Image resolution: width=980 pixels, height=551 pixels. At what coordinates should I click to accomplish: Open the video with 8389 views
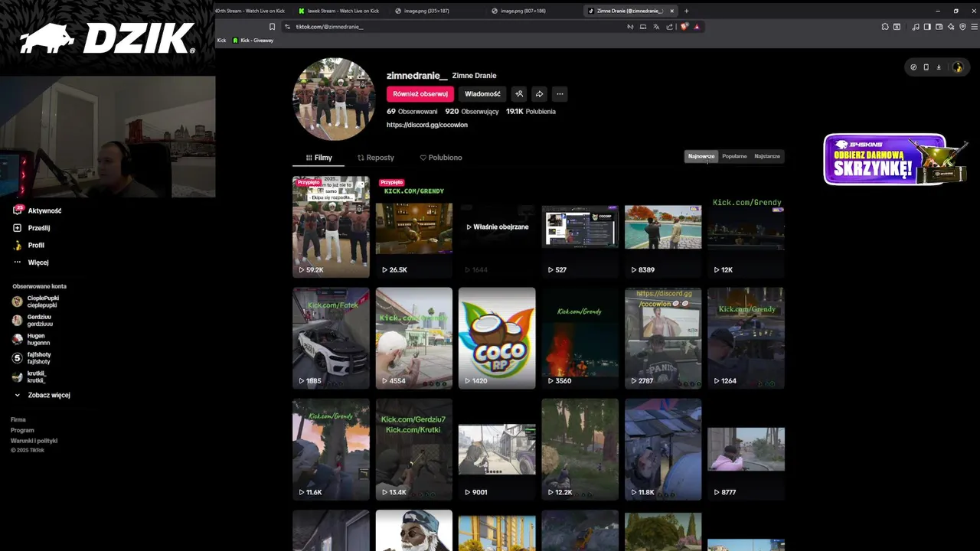[663, 227]
